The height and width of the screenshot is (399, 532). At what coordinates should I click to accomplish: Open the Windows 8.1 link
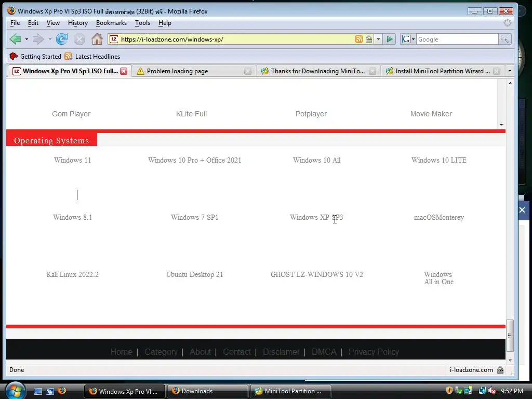pos(73,217)
